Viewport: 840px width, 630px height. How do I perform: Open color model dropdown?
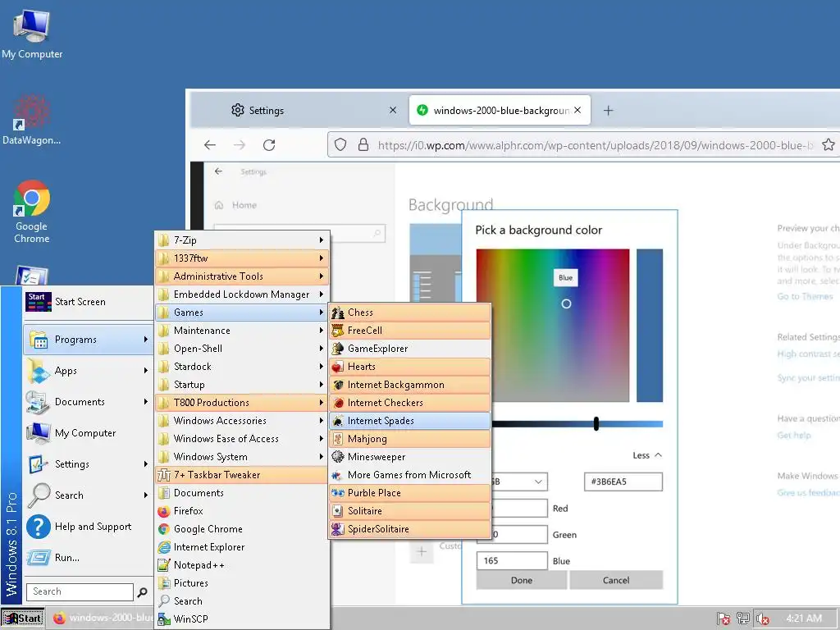(518, 482)
